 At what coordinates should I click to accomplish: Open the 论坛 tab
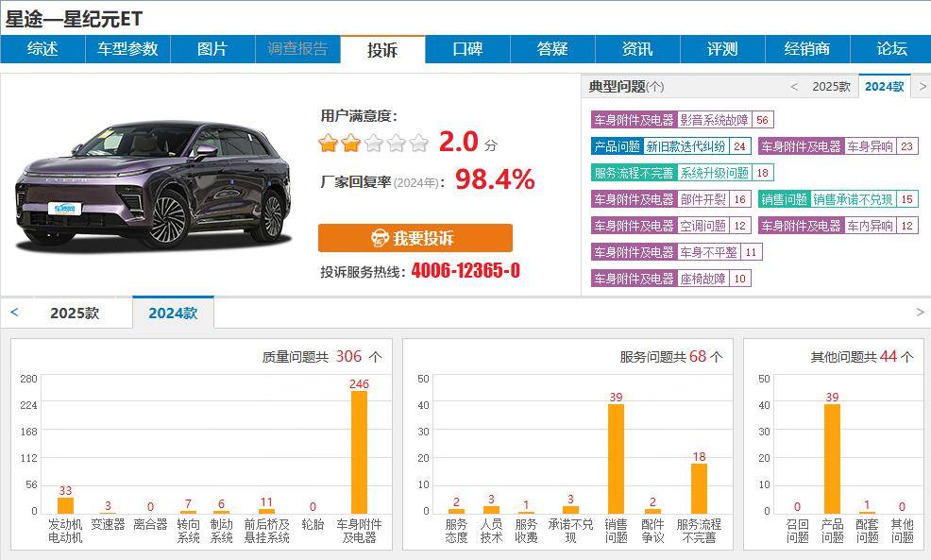point(891,49)
